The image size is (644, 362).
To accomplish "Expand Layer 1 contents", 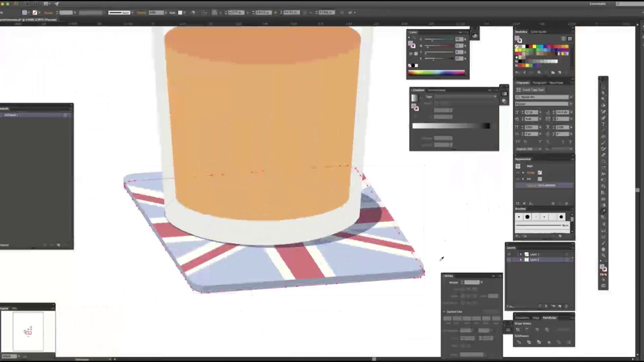I will pos(521,254).
